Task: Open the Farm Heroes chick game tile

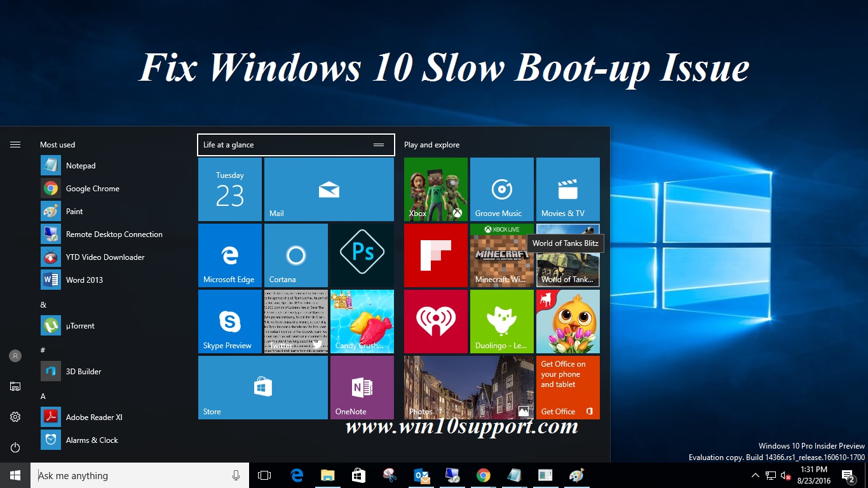Action: point(568,322)
